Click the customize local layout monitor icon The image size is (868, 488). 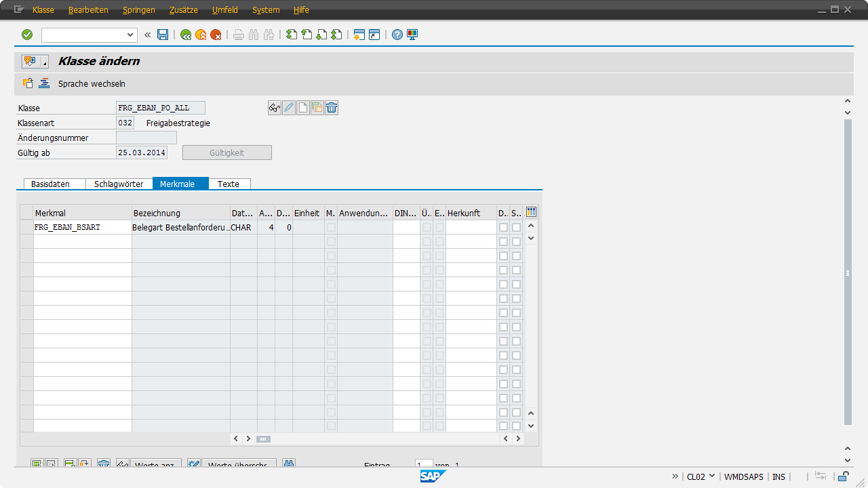pos(412,35)
